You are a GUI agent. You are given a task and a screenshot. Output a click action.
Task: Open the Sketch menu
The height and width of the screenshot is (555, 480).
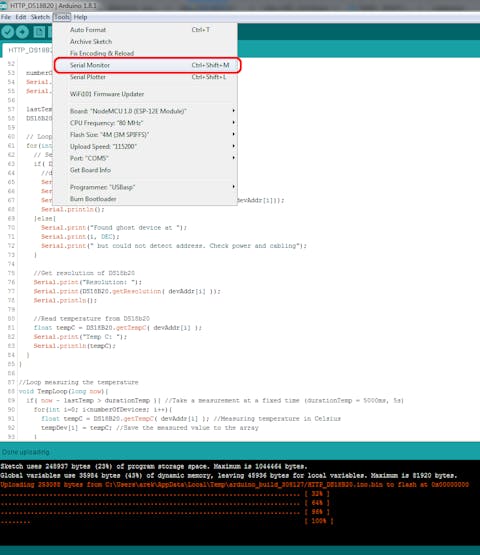pos(40,17)
